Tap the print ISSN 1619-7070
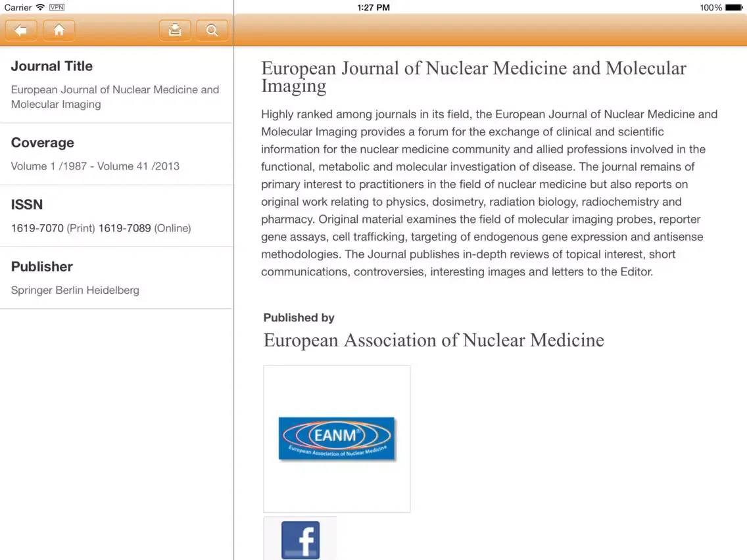Screen dimensions: 747x560 point(37,228)
